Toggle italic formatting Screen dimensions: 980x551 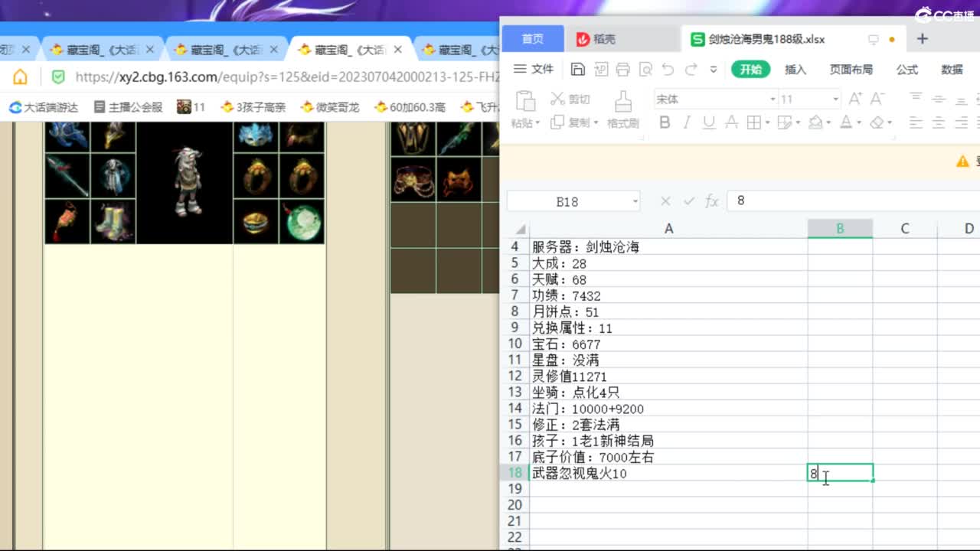(x=687, y=122)
